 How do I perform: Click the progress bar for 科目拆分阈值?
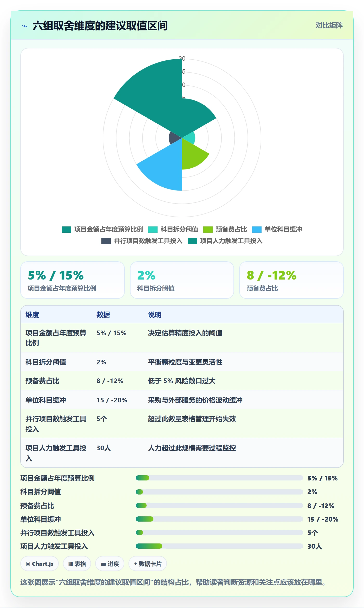point(219,492)
